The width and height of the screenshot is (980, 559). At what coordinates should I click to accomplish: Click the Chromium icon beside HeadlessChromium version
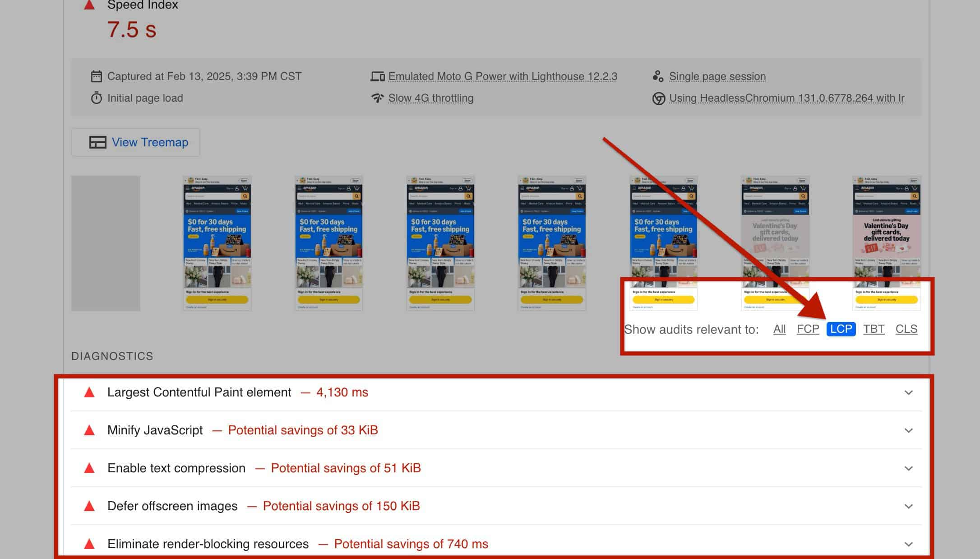(x=658, y=98)
